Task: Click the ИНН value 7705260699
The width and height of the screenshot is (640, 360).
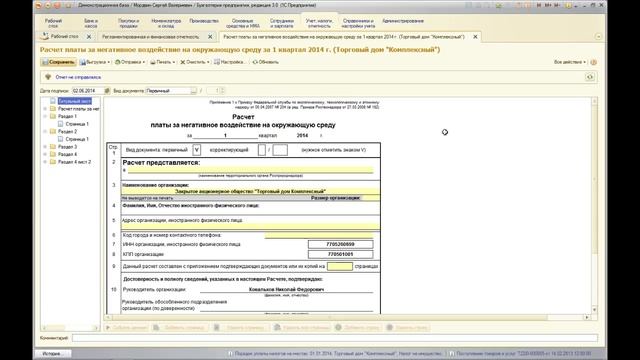Action: (340, 244)
